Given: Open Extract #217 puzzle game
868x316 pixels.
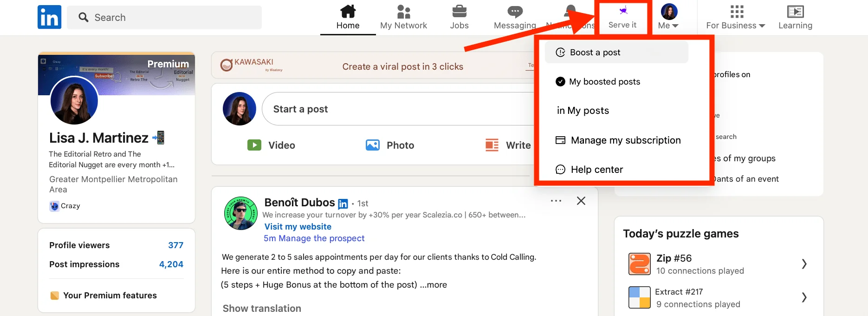Looking at the screenshot, I should pos(719,297).
